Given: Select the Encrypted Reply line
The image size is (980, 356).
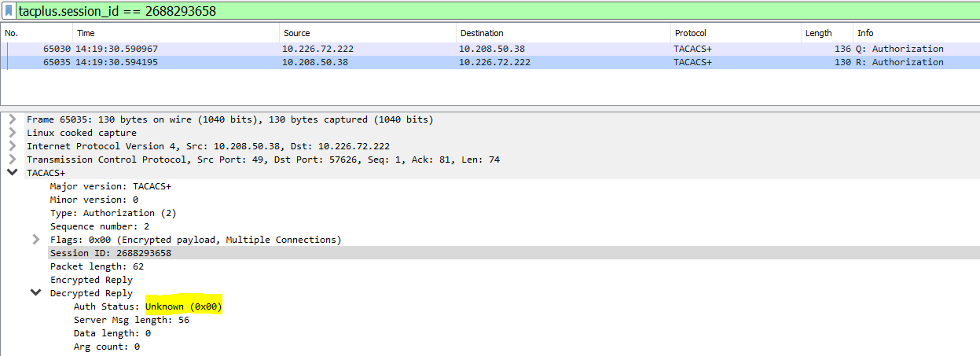Looking at the screenshot, I should tap(91, 280).
